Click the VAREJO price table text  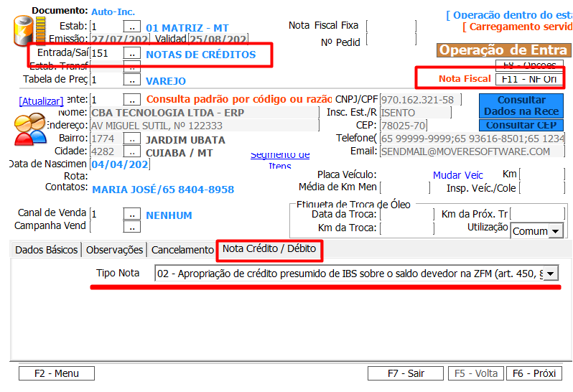point(166,81)
